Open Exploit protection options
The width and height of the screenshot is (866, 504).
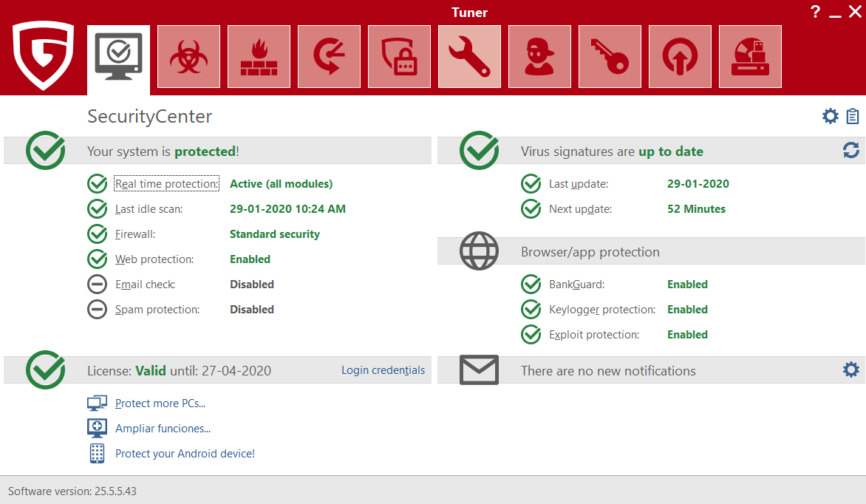click(594, 334)
